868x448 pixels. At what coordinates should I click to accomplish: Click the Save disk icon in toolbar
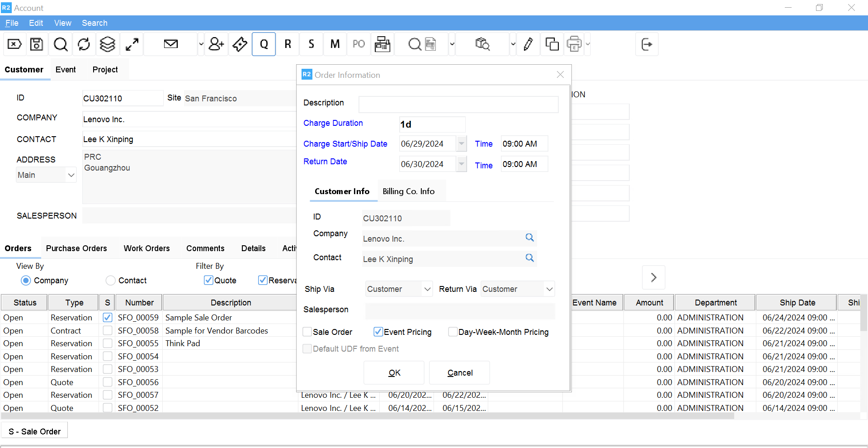tap(37, 44)
